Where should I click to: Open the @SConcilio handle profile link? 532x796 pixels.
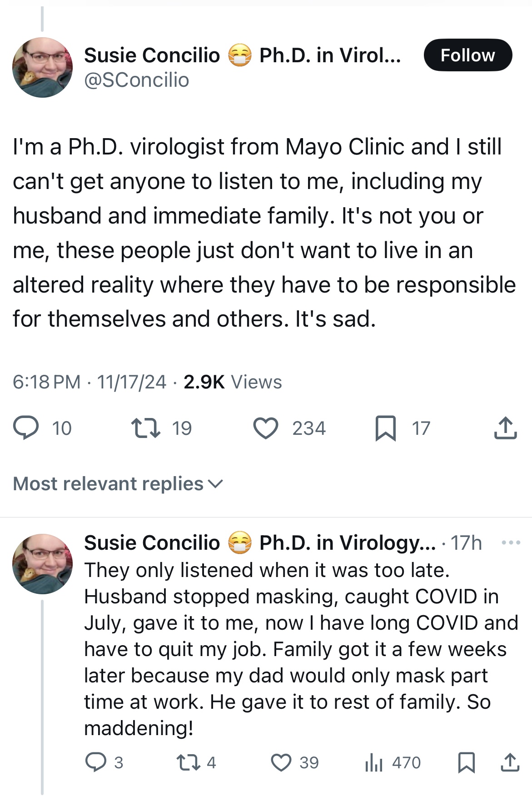136,80
